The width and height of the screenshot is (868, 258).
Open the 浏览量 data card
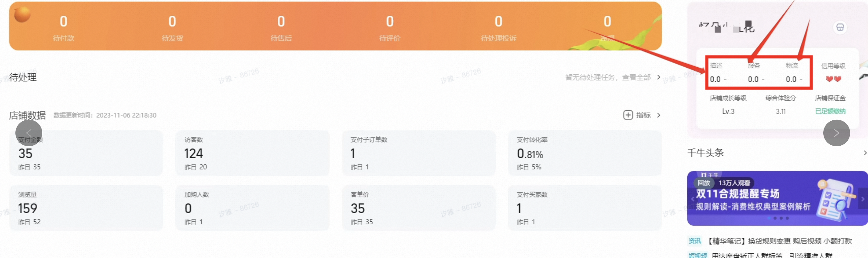click(x=86, y=208)
